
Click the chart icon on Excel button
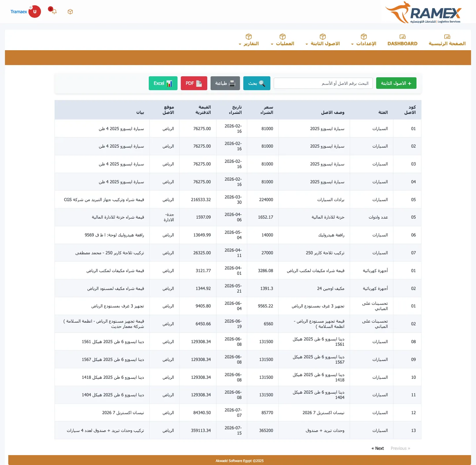click(x=169, y=83)
